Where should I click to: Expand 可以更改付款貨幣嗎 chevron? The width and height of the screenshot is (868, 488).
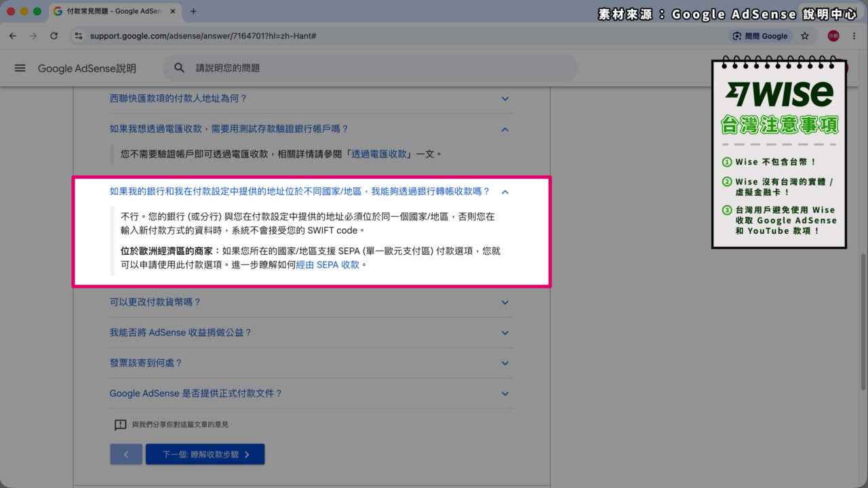505,302
